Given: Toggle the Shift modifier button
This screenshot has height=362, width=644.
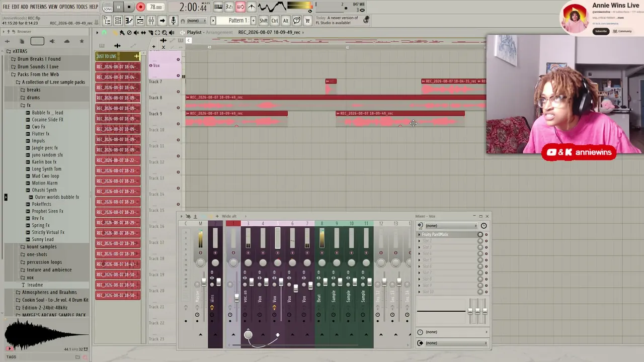Looking at the screenshot, I should pyautogui.click(x=263, y=21).
